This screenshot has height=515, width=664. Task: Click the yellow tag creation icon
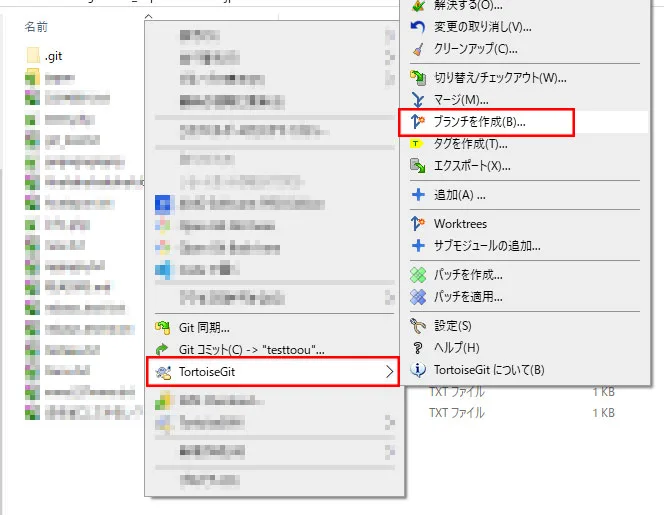[x=417, y=144]
